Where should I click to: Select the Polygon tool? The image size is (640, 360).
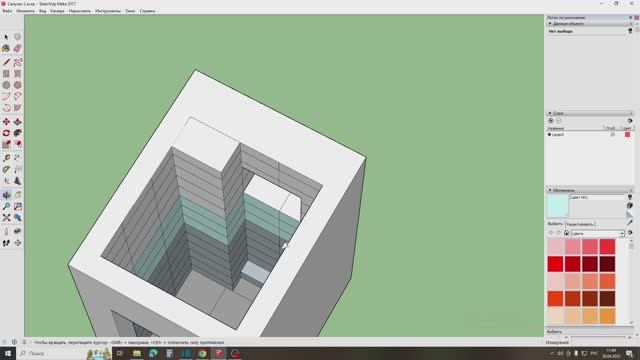coord(18,85)
